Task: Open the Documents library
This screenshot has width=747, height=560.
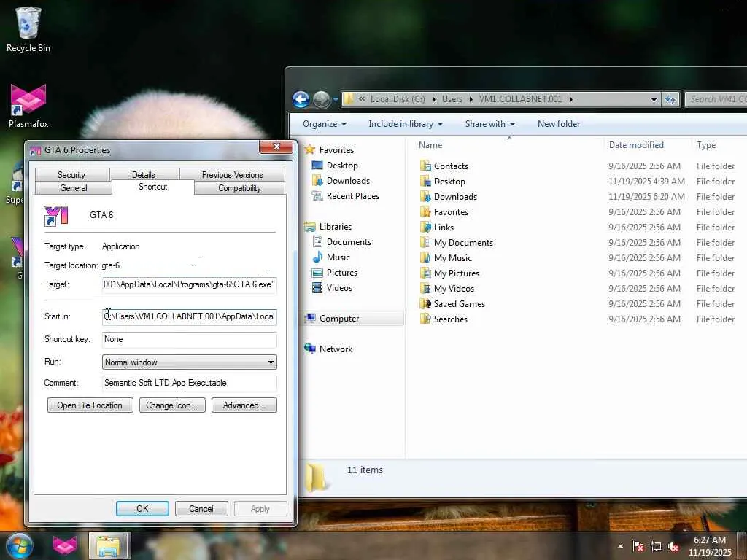Action: pyautogui.click(x=349, y=242)
